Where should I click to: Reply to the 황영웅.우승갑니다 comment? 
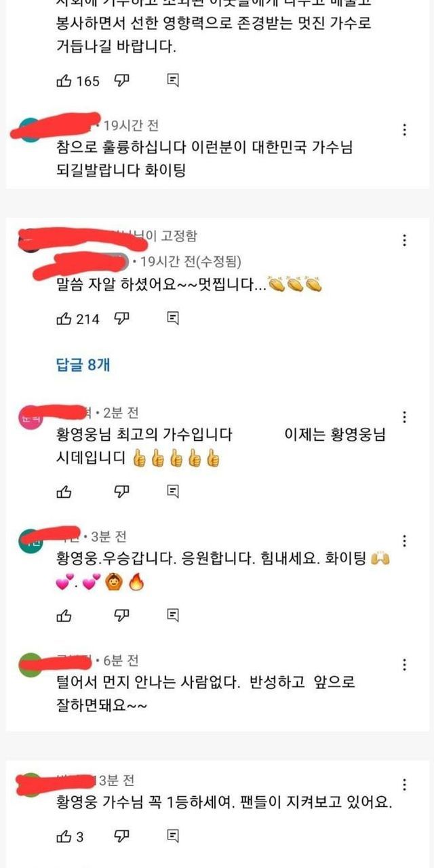[173, 615]
